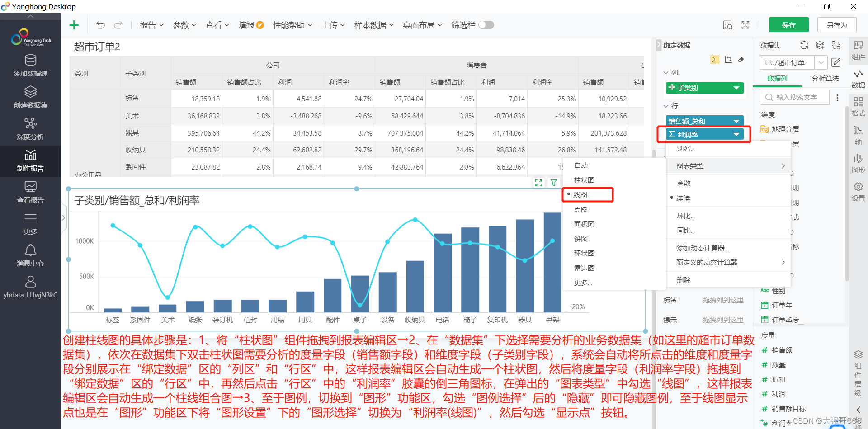Click 别名... in the context menu
Screen dimensions: 868x429
pos(686,148)
